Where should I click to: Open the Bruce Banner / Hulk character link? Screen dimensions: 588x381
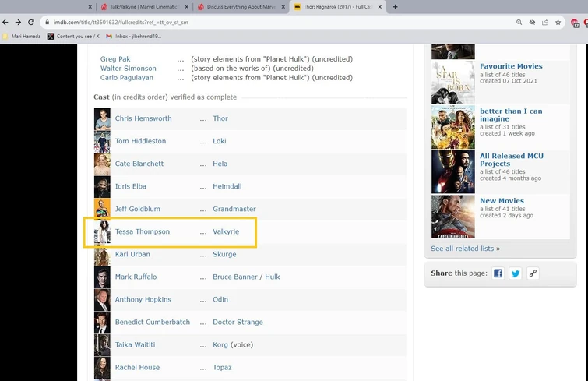(246, 277)
